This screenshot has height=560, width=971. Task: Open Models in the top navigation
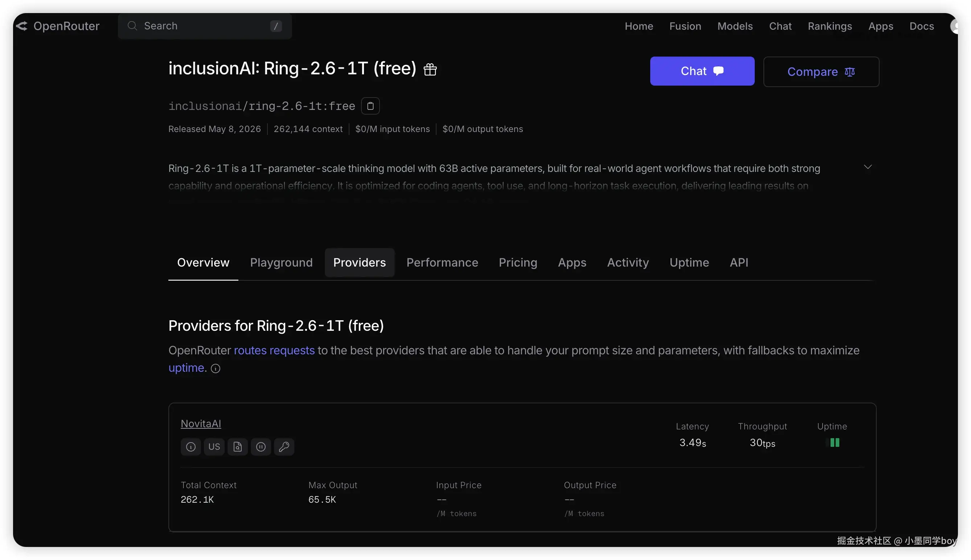coord(735,26)
